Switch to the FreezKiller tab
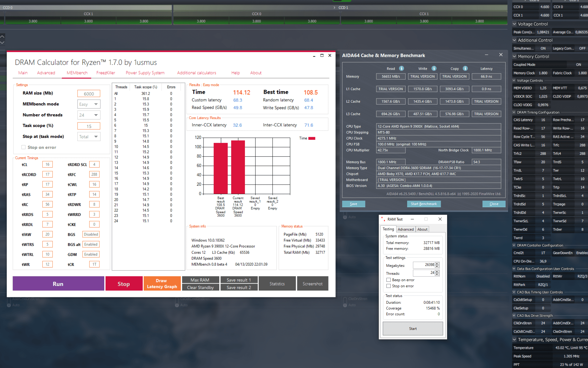 [x=106, y=73]
